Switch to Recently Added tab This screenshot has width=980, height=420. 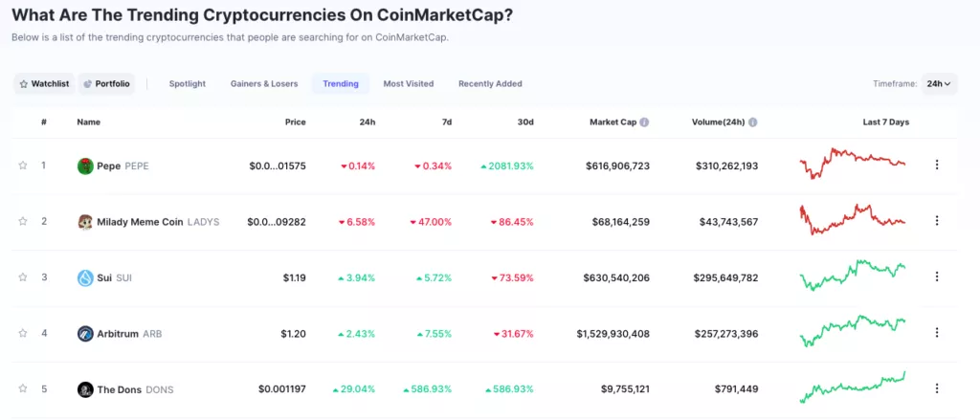[491, 84]
